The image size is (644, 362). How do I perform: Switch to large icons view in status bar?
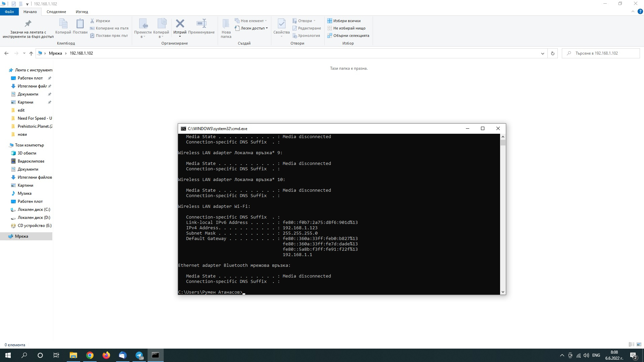click(x=639, y=345)
